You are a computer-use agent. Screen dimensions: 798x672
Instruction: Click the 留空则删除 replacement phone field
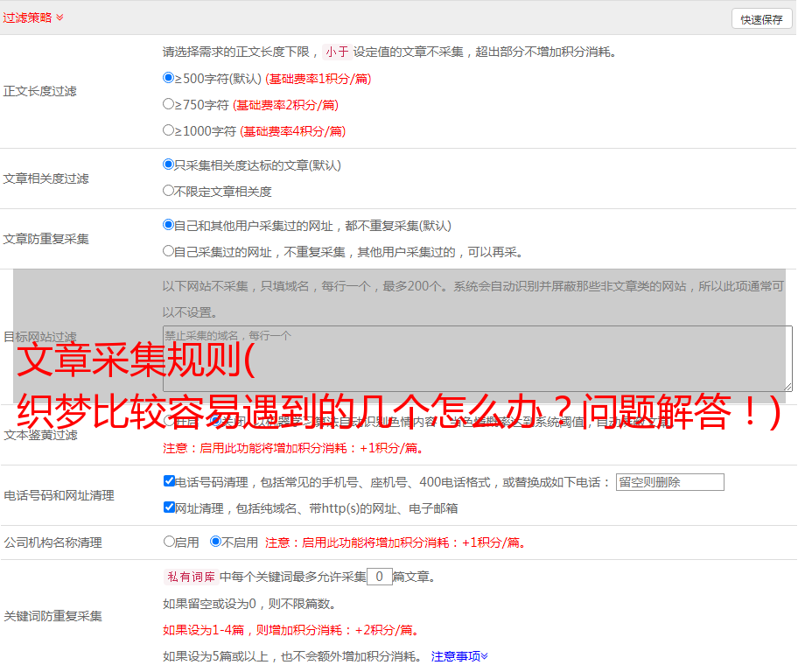pos(669,482)
